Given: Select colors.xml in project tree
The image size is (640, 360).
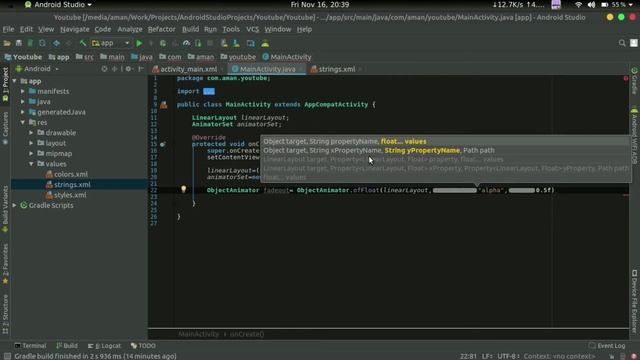Looking at the screenshot, I should coord(67,174).
